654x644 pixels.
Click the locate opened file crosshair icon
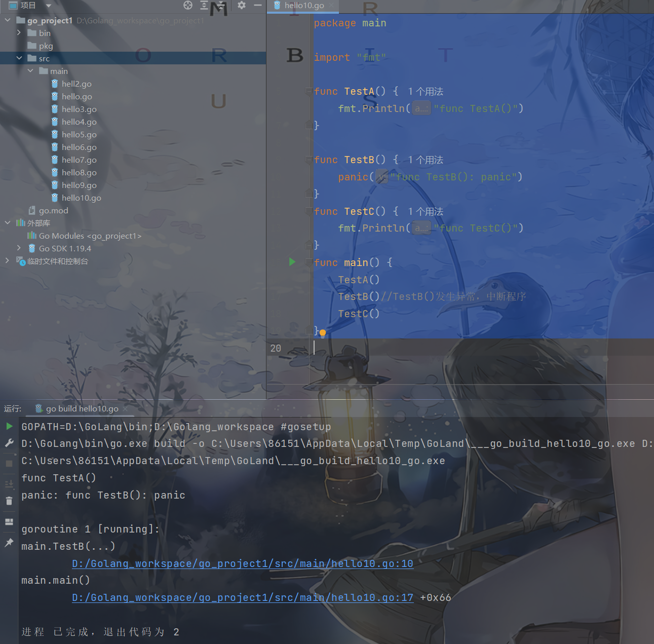point(188,5)
